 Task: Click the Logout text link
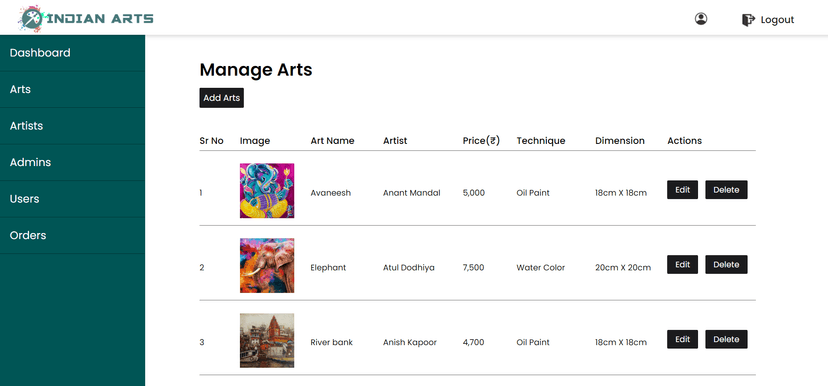(x=777, y=20)
